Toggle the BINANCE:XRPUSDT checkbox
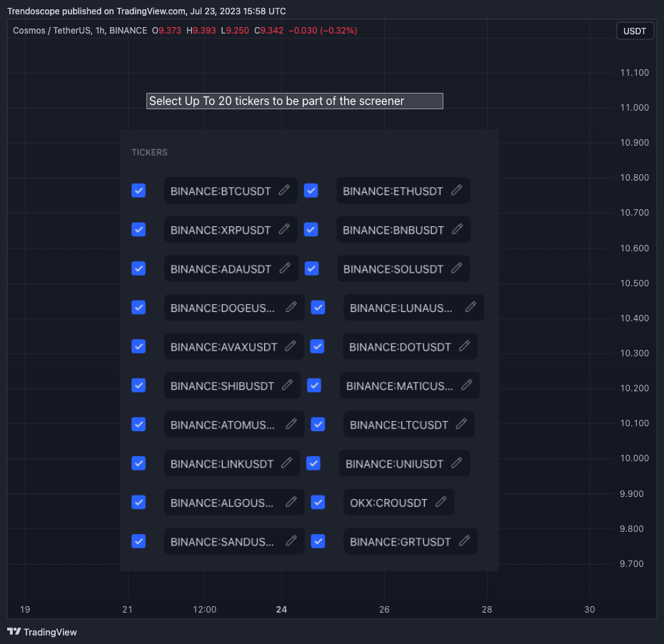Screen dimensions: 664x644 (x=139, y=229)
